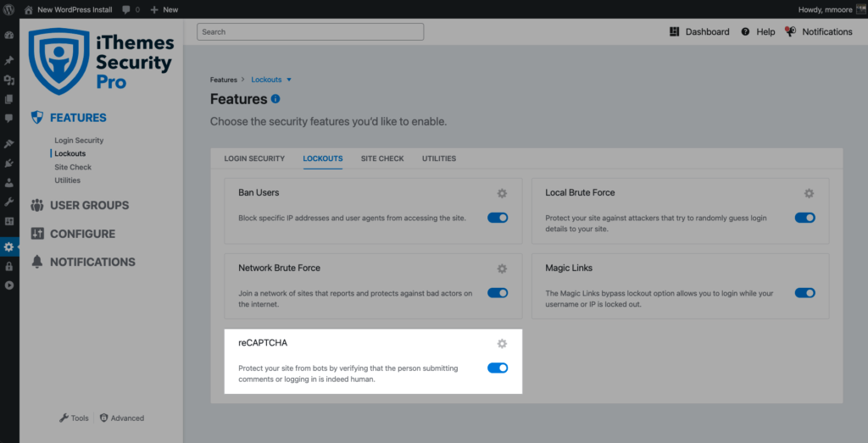Image resolution: width=868 pixels, height=443 pixels.
Task: Click the home icon beside New WordPress Install
Action: point(28,9)
